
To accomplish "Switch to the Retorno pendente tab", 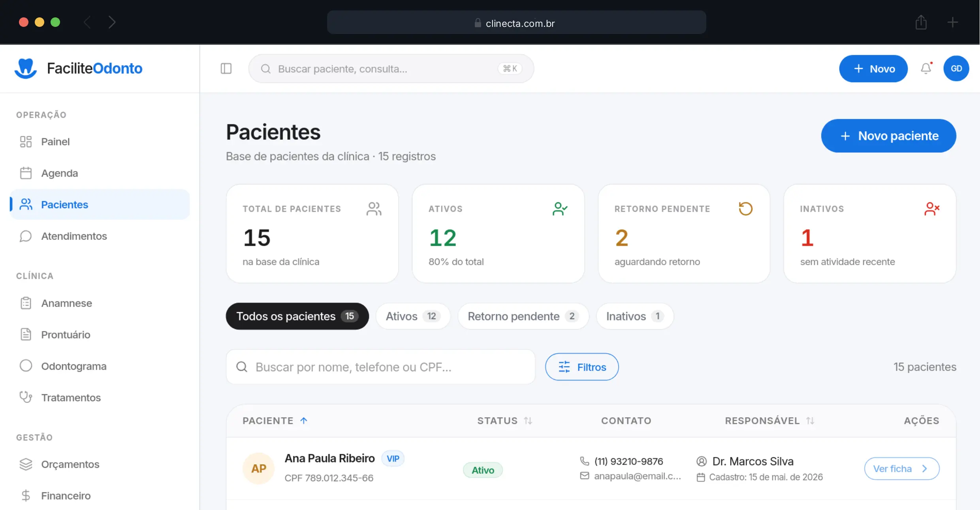I will pyautogui.click(x=523, y=316).
